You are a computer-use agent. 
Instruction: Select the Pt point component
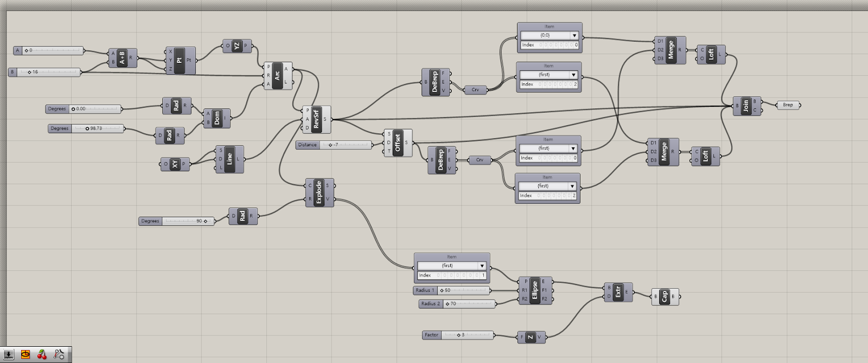tap(180, 60)
